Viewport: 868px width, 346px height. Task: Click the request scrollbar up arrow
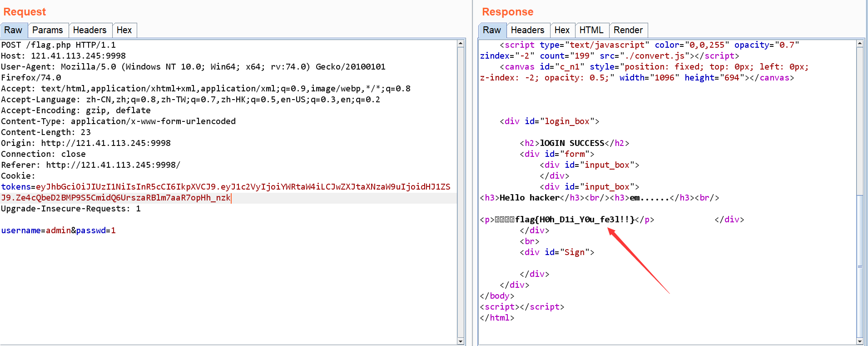point(461,44)
